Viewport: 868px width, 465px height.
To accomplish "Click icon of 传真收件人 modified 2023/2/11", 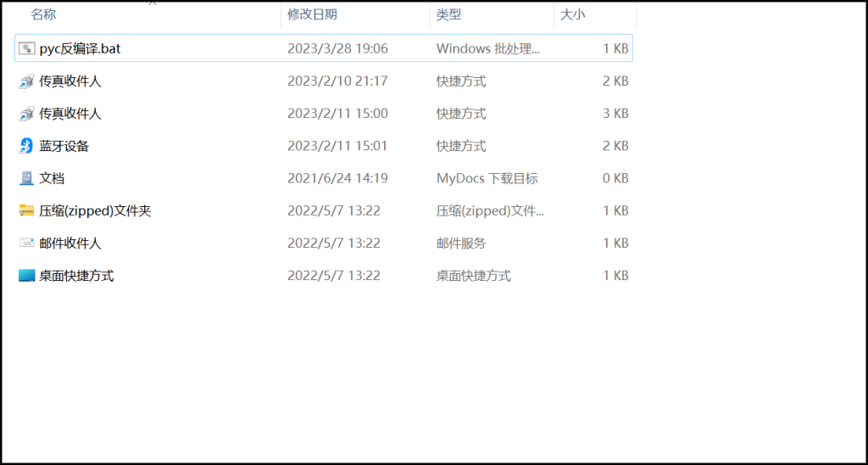I will (27, 114).
